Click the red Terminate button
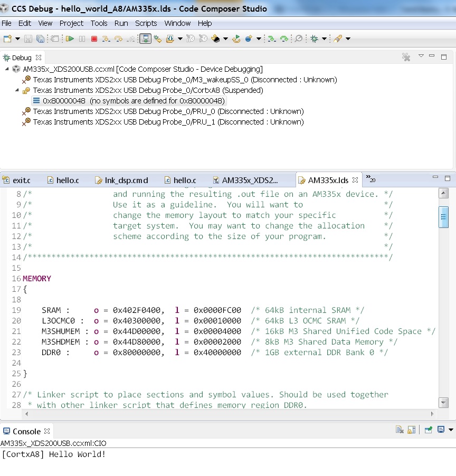Screen dimensions: 456x476 click(x=94, y=39)
